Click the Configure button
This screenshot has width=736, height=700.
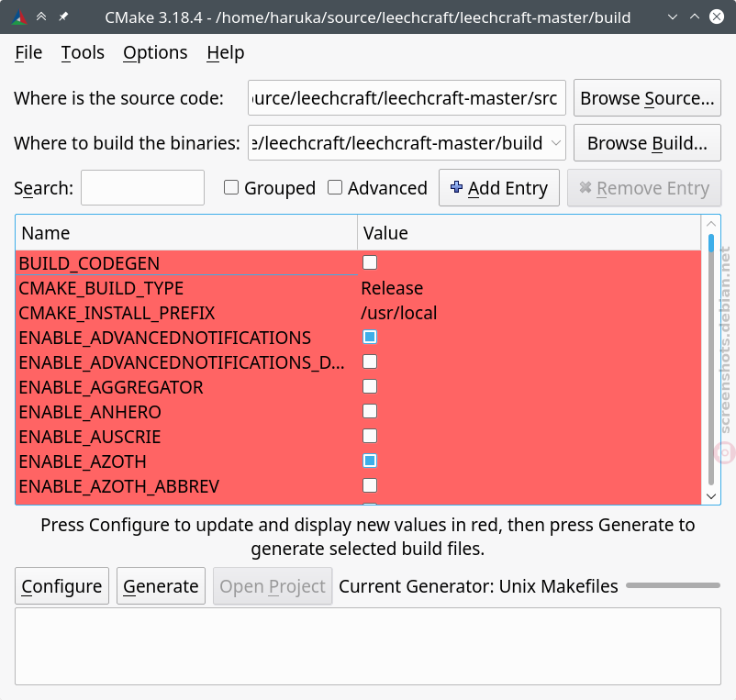(x=62, y=586)
